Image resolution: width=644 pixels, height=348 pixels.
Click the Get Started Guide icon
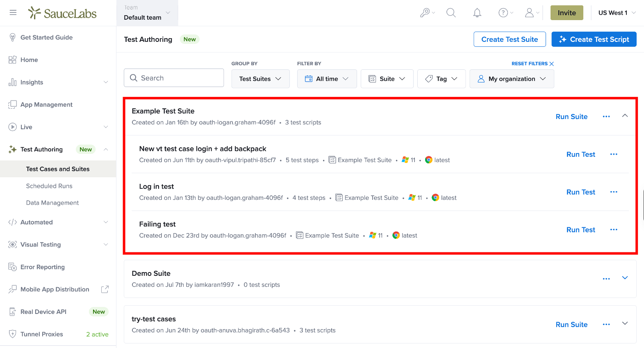[x=12, y=37]
